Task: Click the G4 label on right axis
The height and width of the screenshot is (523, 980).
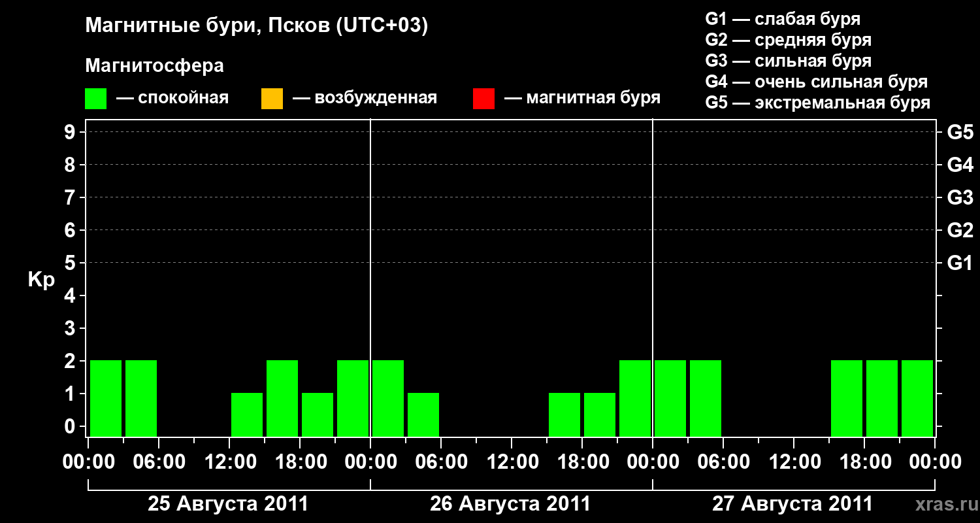Action: click(960, 165)
